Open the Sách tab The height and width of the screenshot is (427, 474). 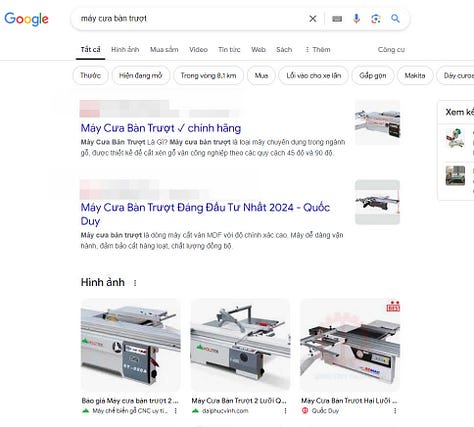(284, 50)
